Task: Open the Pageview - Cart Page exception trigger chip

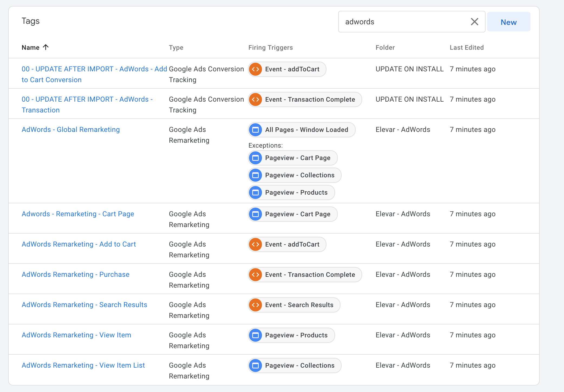Action: pyautogui.click(x=293, y=158)
